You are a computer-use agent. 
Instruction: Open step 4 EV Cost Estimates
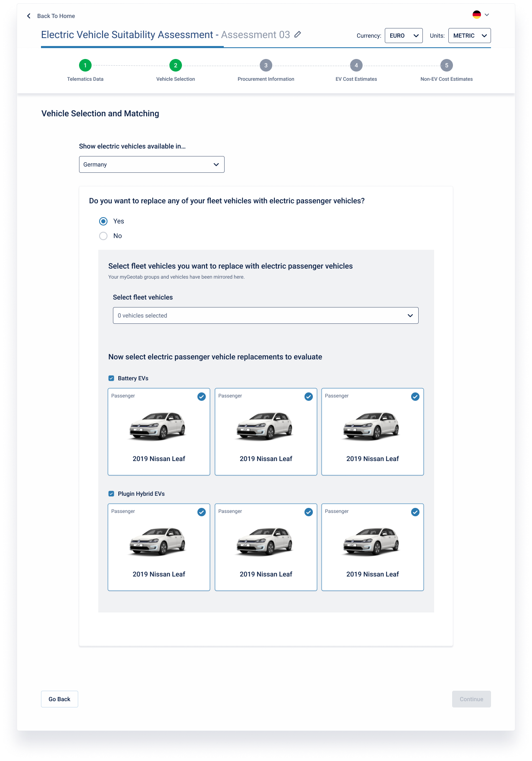[x=356, y=65]
